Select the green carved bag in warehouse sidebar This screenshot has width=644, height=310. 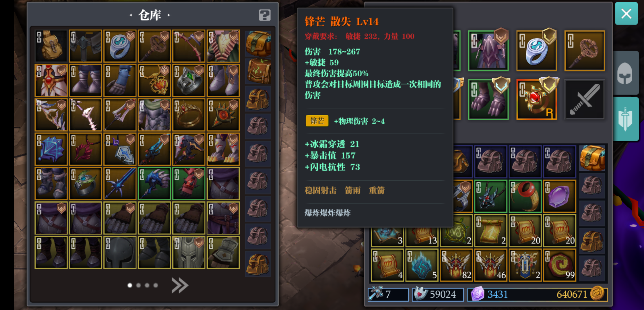point(258,71)
